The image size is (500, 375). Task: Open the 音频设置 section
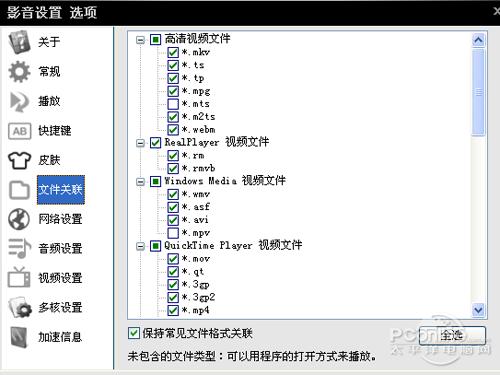tap(60, 249)
